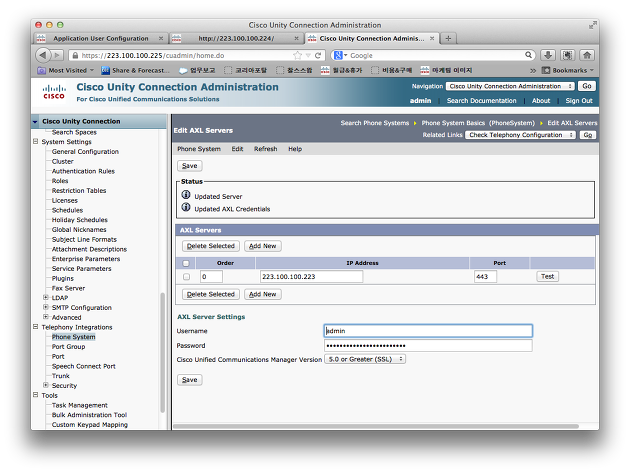The height and width of the screenshot is (473, 630).
Task: Open Bulk Administration Tool in sidebar
Action: [x=89, y=415]
